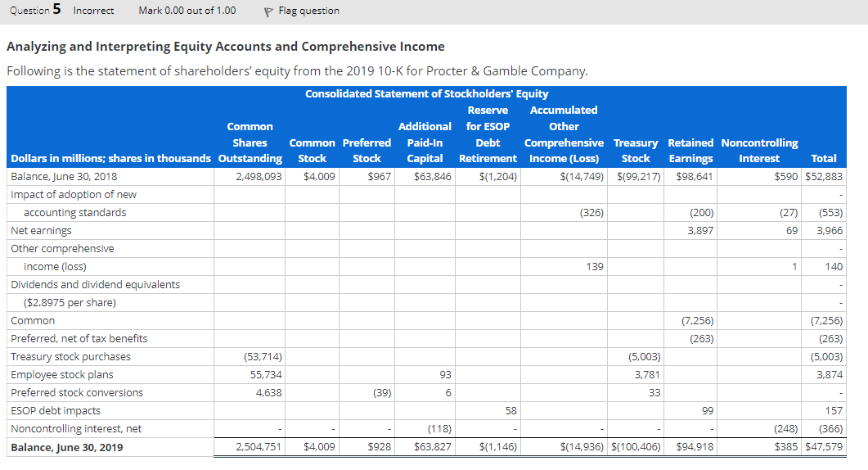Click the (39) preferred stock cell
The width and height of the screenshot is (868, 470).
pyautogui.click(x=367, y=393)
